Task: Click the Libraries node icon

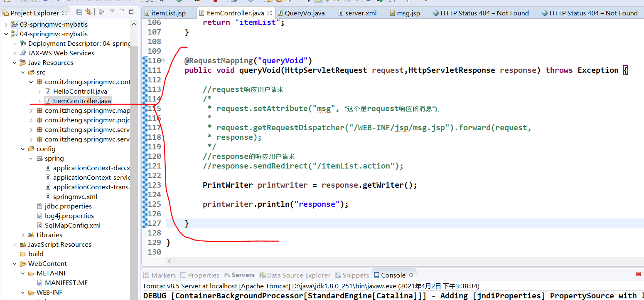Action: tap(32, 235)
